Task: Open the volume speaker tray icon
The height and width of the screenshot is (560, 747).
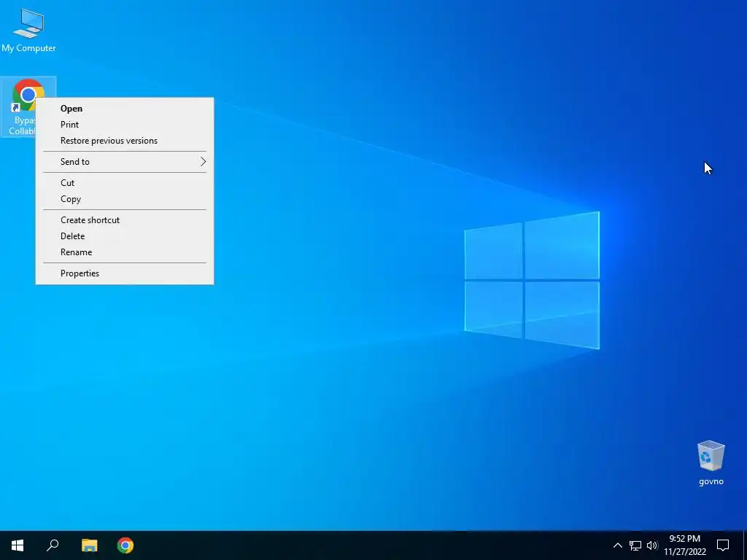Action: click(652, 545)
